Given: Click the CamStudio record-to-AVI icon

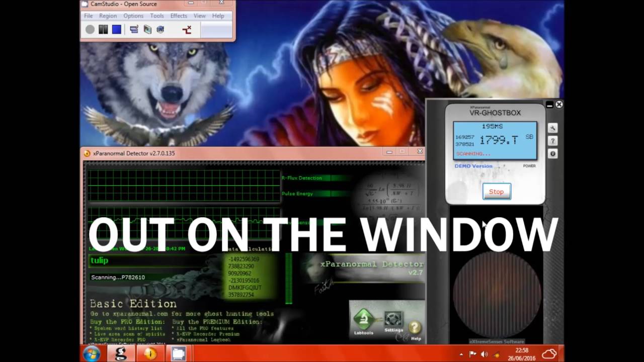Looking at the screenshot, I should [x=147, y=30].
